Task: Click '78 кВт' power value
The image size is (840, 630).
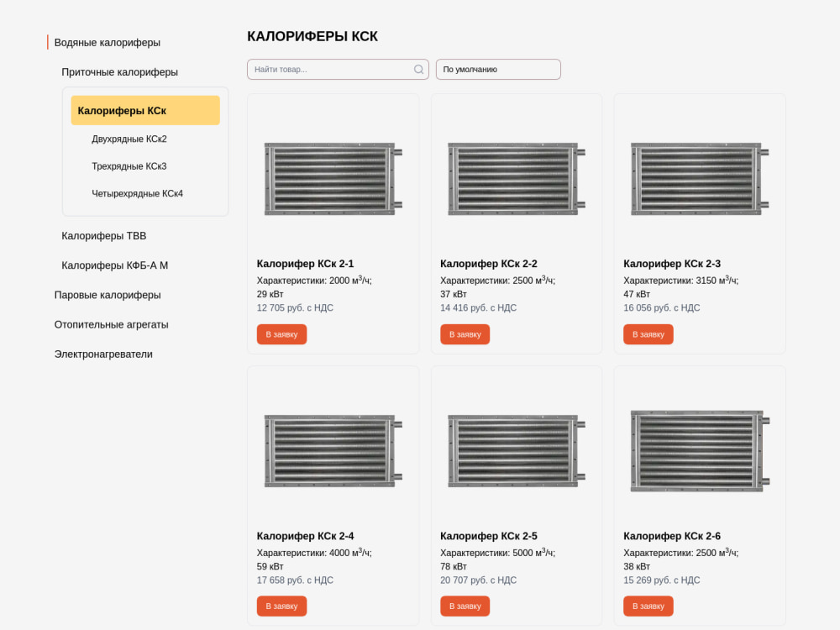Action: (454, 566)
